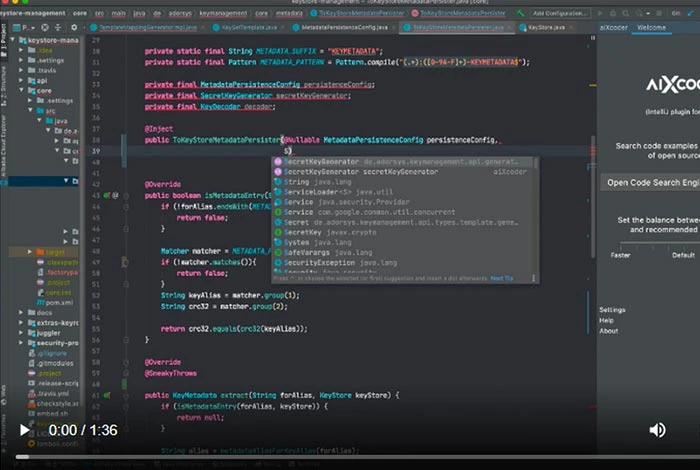Click the Git update arrow icon

point(691,13)
